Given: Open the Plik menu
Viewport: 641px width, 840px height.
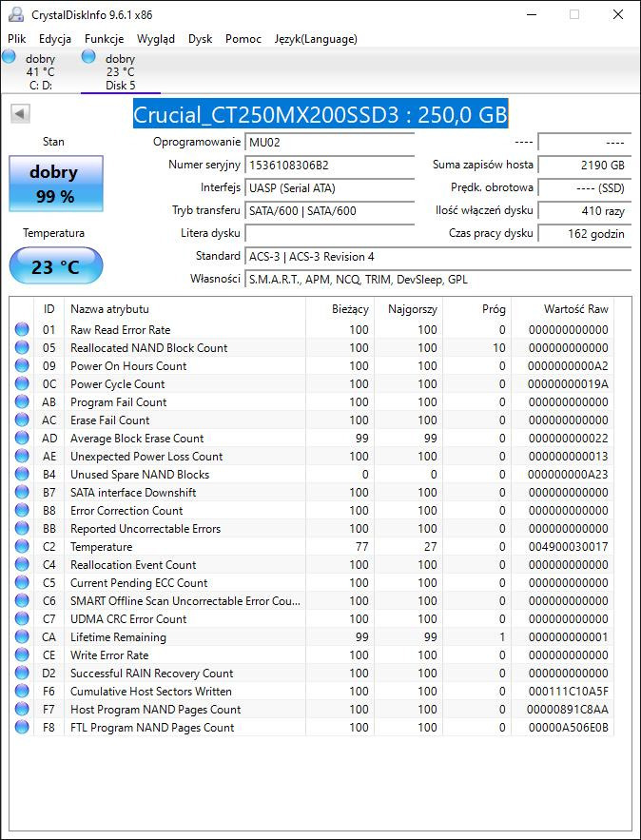Looking at the screenshot, I should pyautogui.click(x=16, y=39).
